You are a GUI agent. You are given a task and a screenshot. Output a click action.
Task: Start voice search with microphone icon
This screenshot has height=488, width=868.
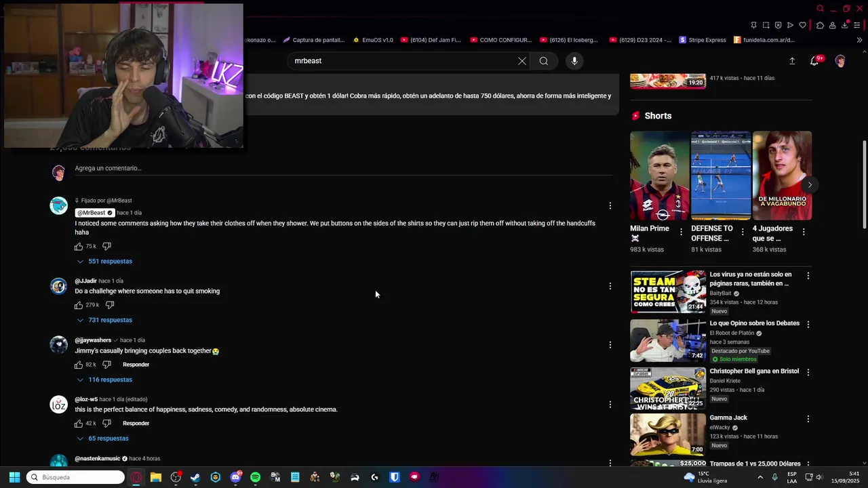[x=574, y=61]
